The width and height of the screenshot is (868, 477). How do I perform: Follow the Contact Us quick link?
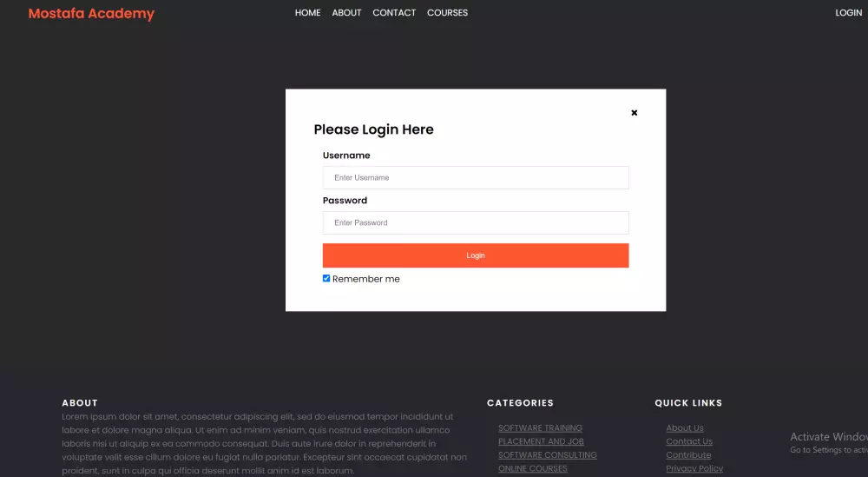coord(689,441)
